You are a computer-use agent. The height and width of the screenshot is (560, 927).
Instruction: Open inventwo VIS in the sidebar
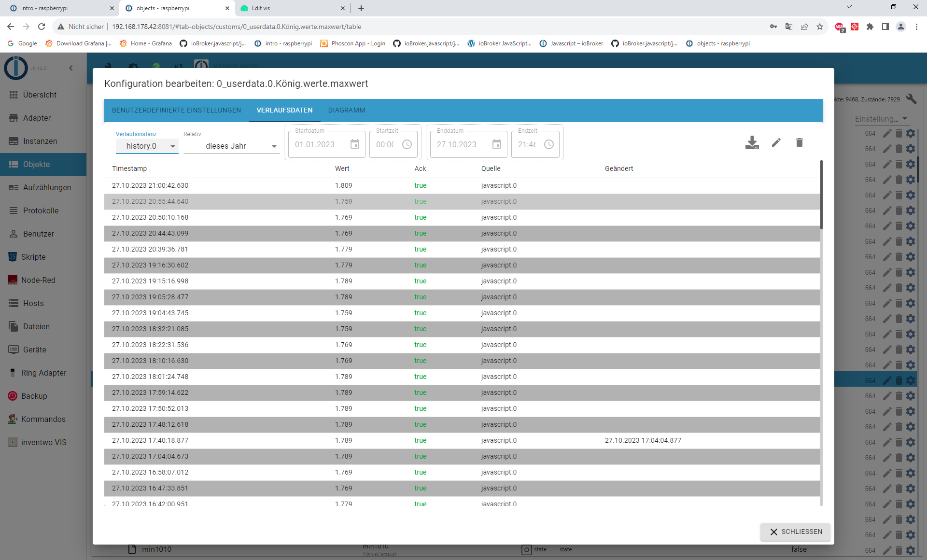pyautogui.click(x=43, y=442)
